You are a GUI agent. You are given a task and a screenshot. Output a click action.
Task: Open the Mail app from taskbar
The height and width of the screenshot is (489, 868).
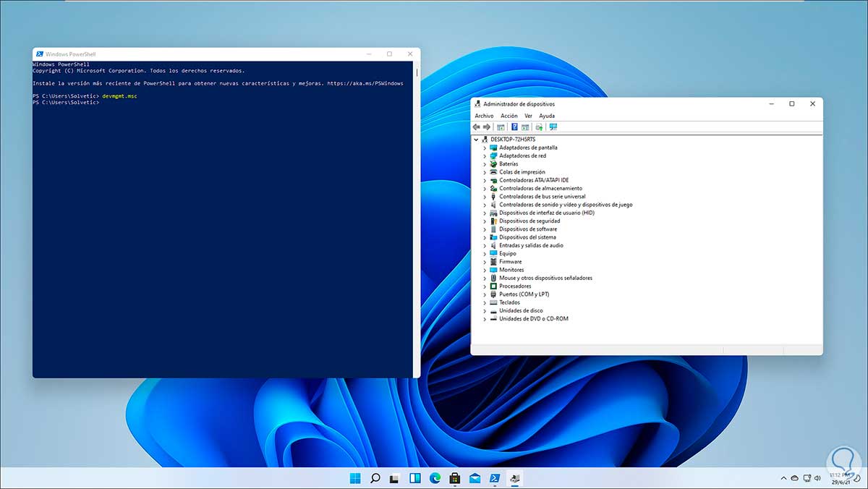coord(475,478)
